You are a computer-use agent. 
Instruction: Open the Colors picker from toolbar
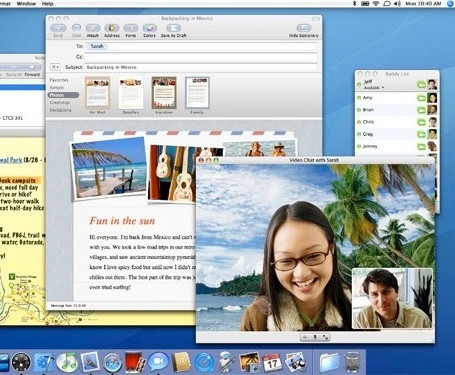click(x=149, y=30)
